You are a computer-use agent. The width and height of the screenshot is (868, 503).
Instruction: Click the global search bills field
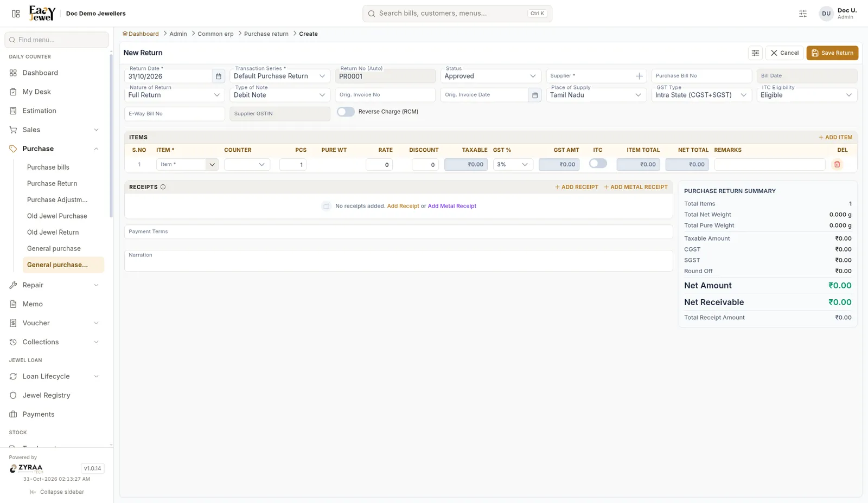[457, 14]
